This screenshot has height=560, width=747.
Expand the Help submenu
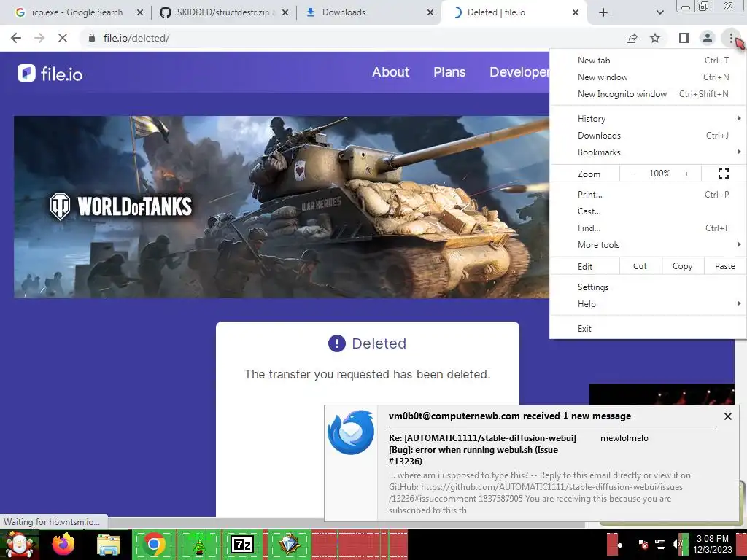tap(648, 304)
